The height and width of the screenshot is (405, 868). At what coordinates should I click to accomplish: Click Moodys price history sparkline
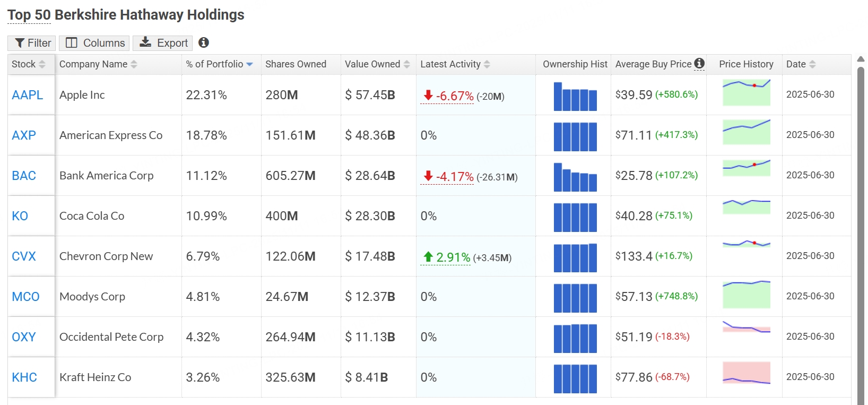747,295
